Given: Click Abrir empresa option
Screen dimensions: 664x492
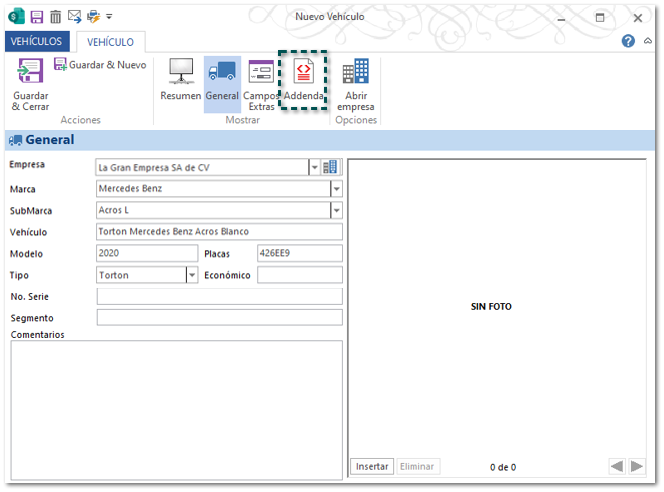Looking at the screenshot, I should coord(356,84).
